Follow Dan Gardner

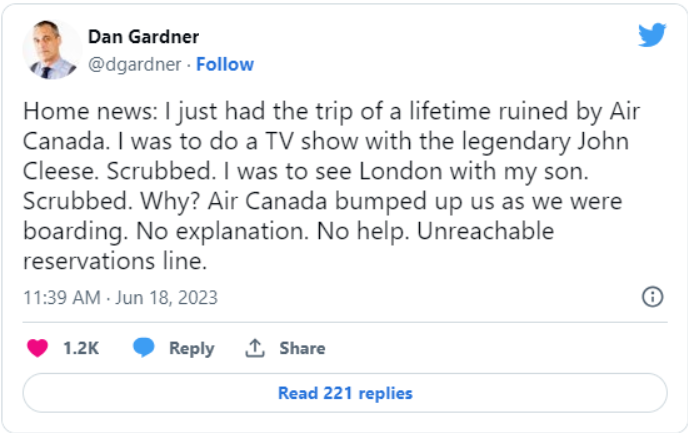click(x=225, y=64)
